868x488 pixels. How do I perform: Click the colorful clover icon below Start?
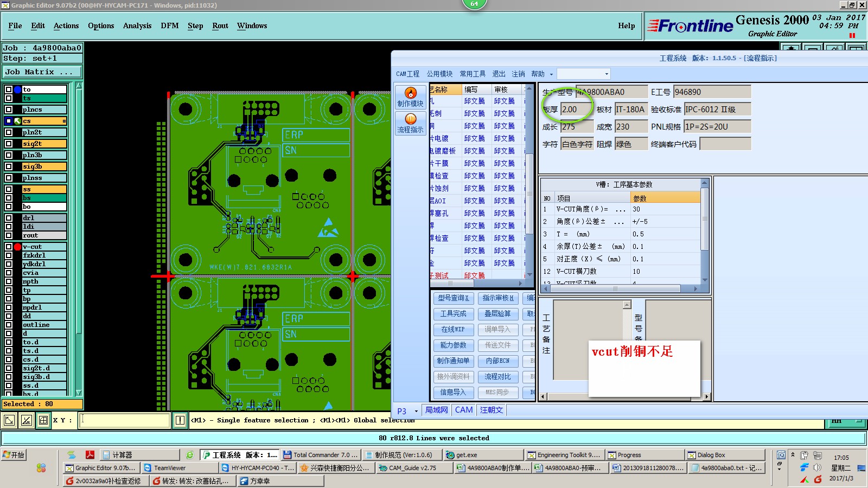(41, 467)
